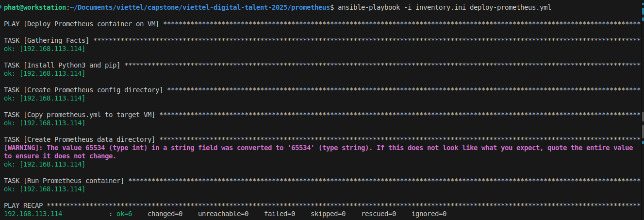This screenshot has width=644, height=220.
Task: Click the skipped=0 recap value
Action: pyautogui.click(x=328, y=214)
